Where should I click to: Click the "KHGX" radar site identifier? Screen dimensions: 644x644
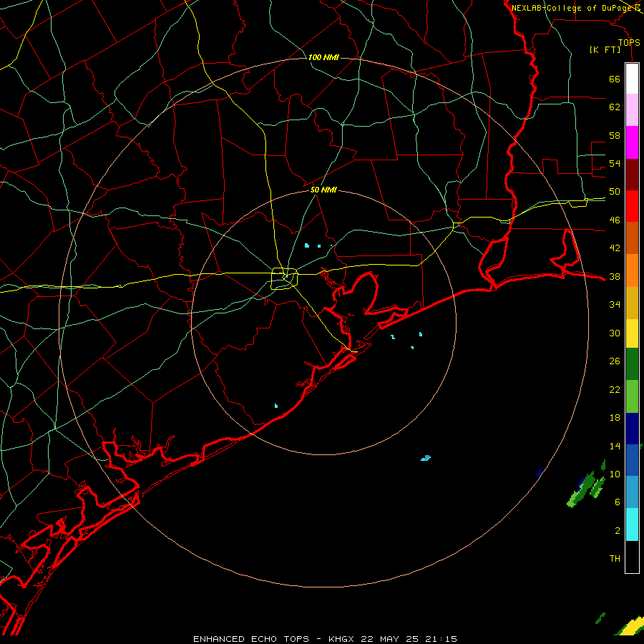point(342,639)
